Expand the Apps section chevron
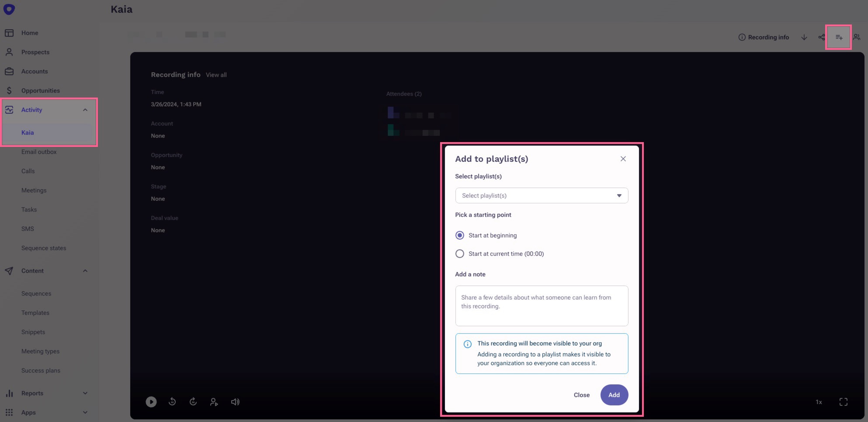868x422 pixels. (x=85, y=412)
